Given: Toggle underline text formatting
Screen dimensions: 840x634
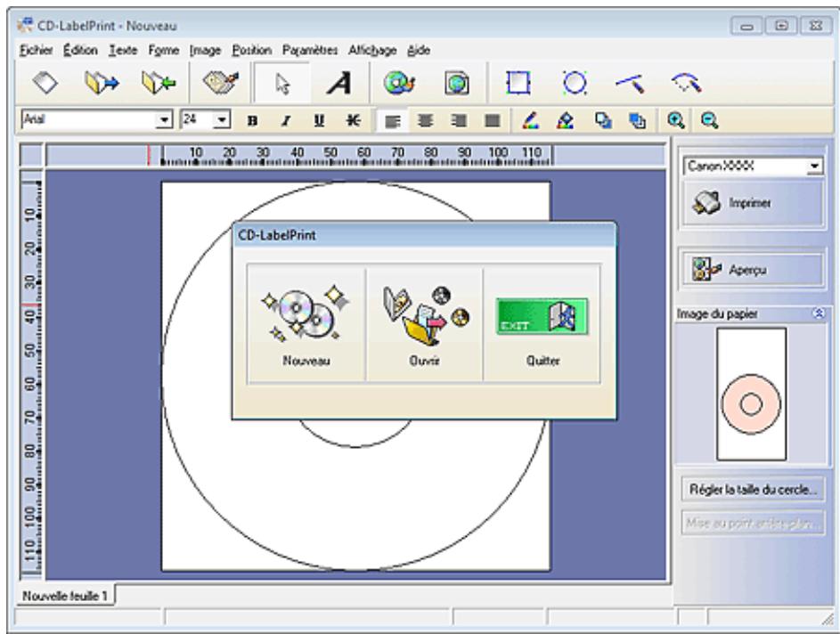Looking at the screenshot, I should [319, 121].
